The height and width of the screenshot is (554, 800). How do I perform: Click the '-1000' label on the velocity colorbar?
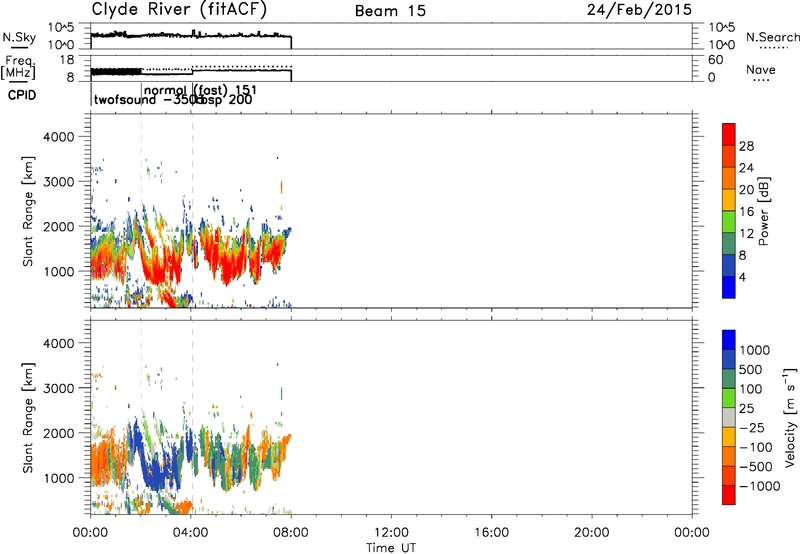(x=760, y=486)
